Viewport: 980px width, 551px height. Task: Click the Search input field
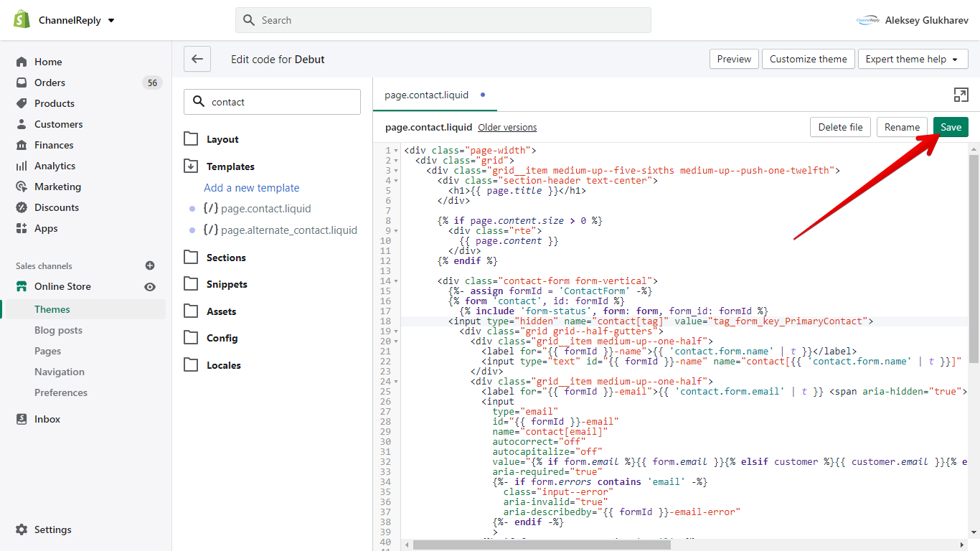click(x=443, y=20)
